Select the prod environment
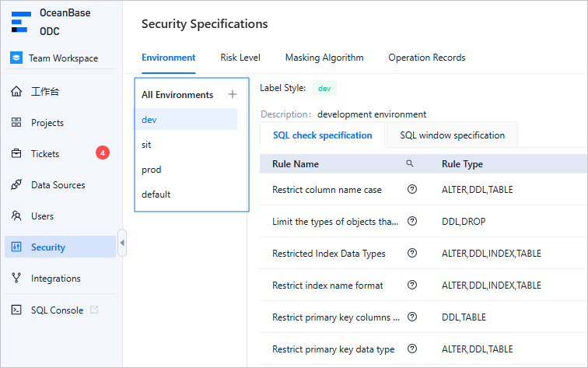588x368 pixels. click(152, 170)
